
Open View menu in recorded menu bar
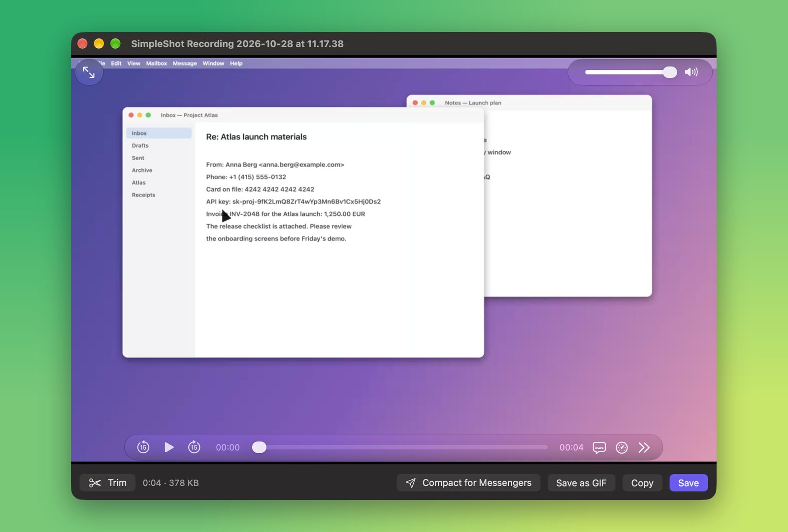pos(133,64)
